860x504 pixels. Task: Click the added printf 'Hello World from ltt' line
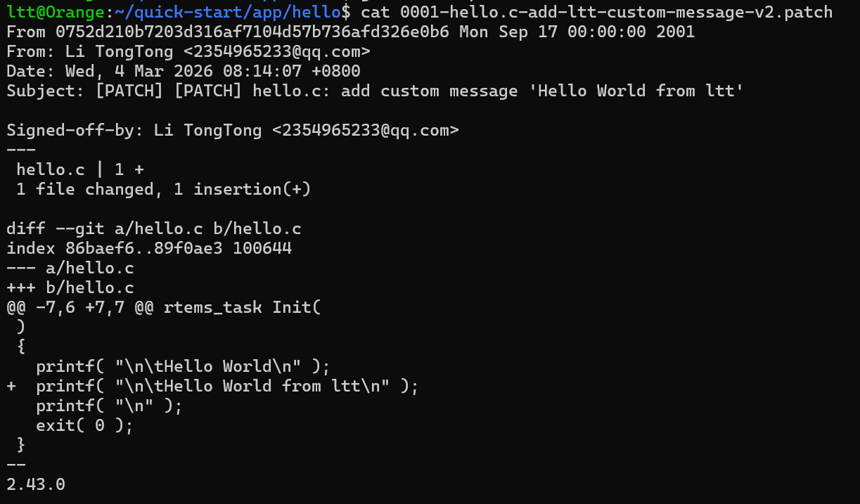pyautogui.click(x=226, y=386)
